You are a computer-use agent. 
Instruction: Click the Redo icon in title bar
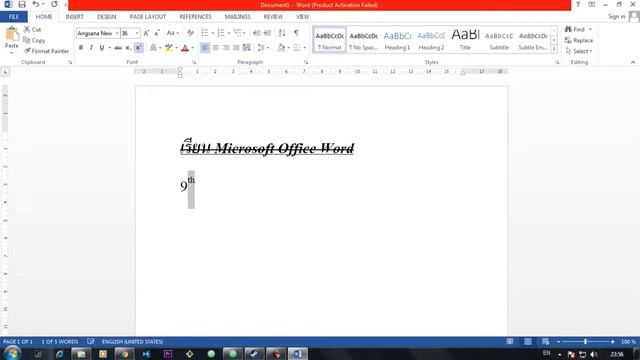point(54,4)
